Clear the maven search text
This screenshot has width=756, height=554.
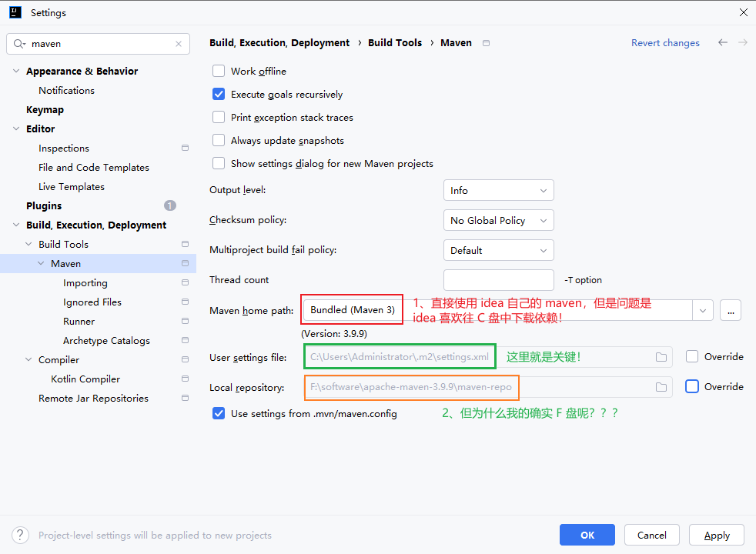(x=179, y=44)
